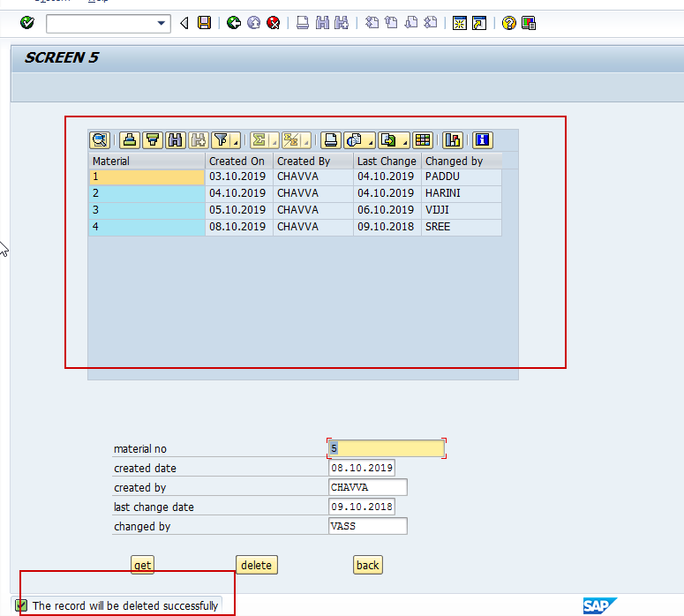This screenshot has width=684, height=616.
Task: Click the ALV Details magnifier icon
Action: [x=100, y=140]
